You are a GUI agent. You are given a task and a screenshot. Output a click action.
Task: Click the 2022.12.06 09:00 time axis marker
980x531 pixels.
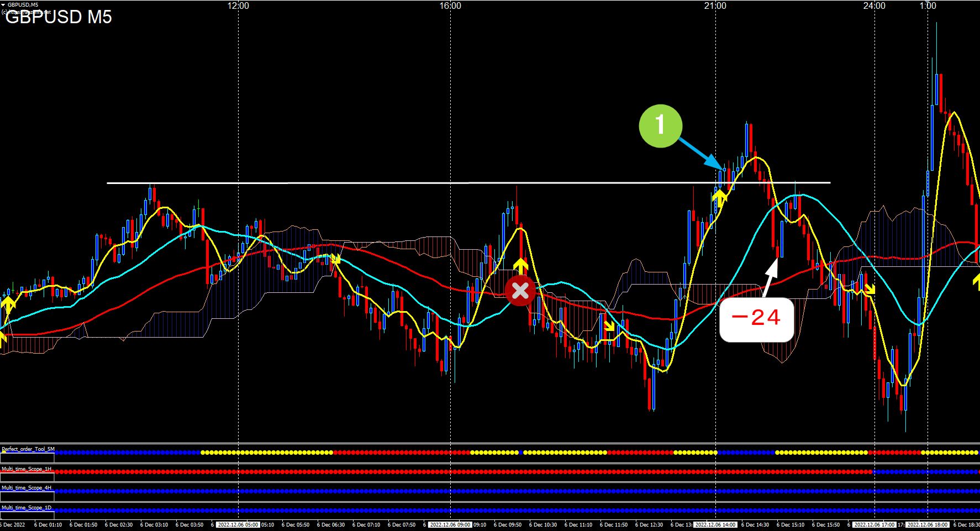tap(450, 525)
